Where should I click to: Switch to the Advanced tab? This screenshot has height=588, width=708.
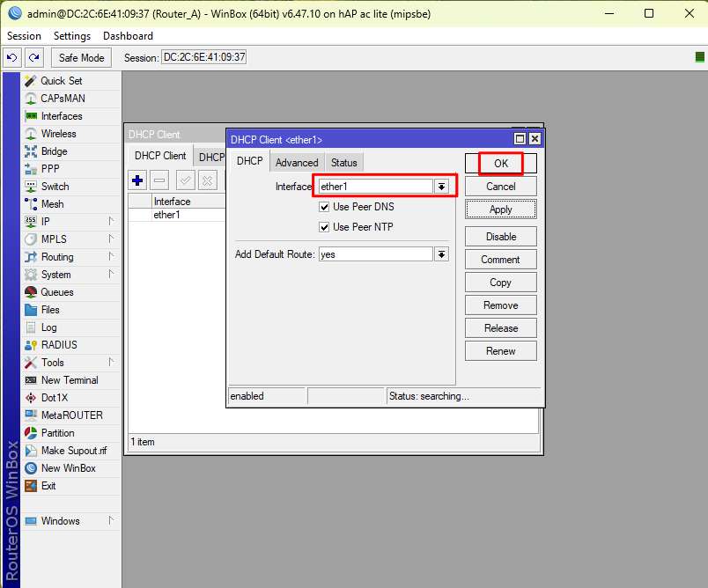pos(297,163)
